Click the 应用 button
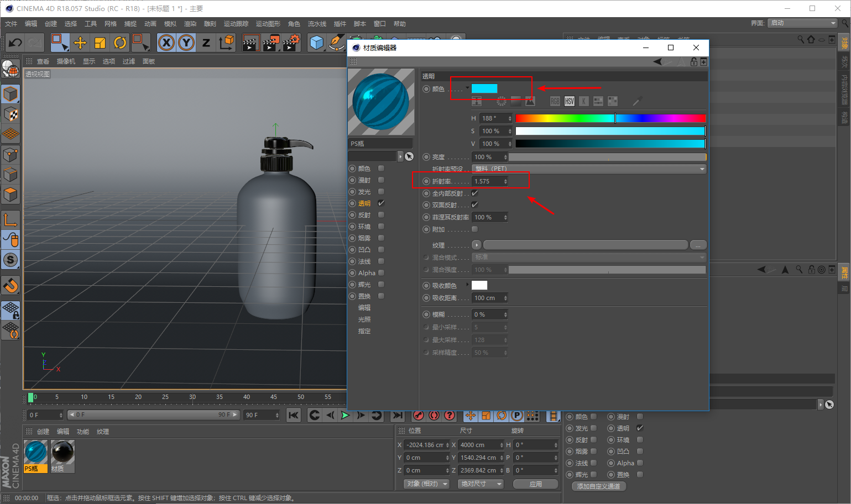 [536, 484]
